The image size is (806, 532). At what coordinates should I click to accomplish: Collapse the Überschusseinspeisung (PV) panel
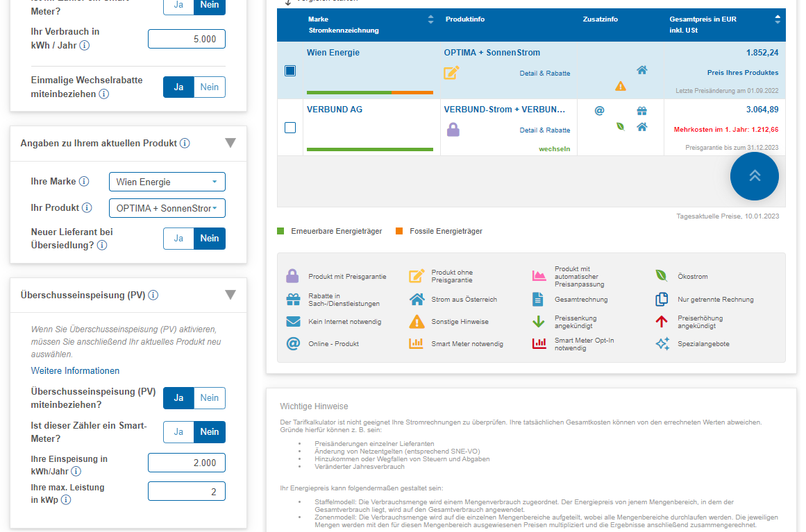pyautogui.click(x=230, y=295)
